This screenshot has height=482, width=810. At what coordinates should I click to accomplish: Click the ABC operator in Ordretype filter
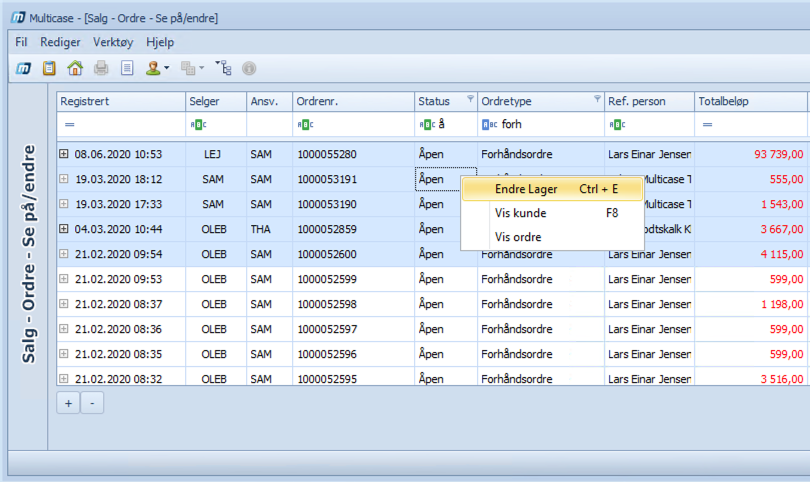pos(490,125)
